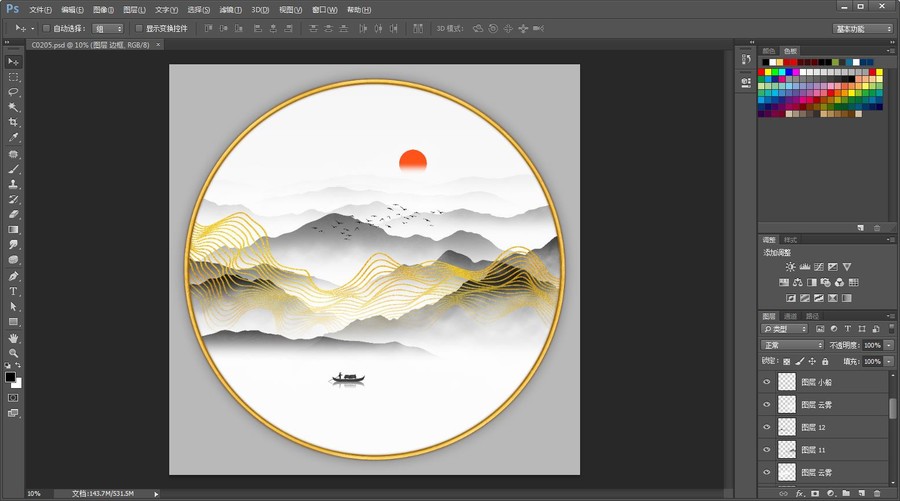
Task: Select the Eraser tool
Action: click(13, 214)
